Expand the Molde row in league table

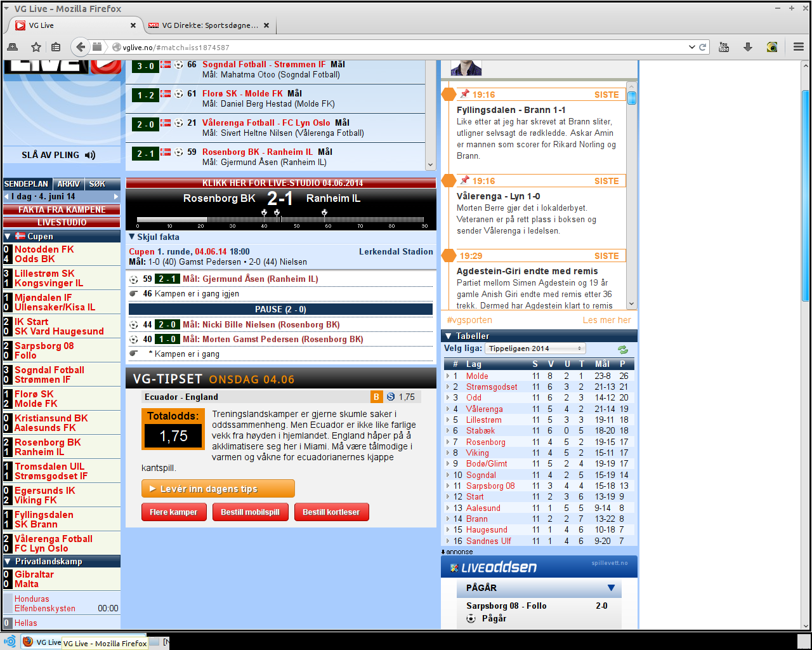click(x=448, y=376)
